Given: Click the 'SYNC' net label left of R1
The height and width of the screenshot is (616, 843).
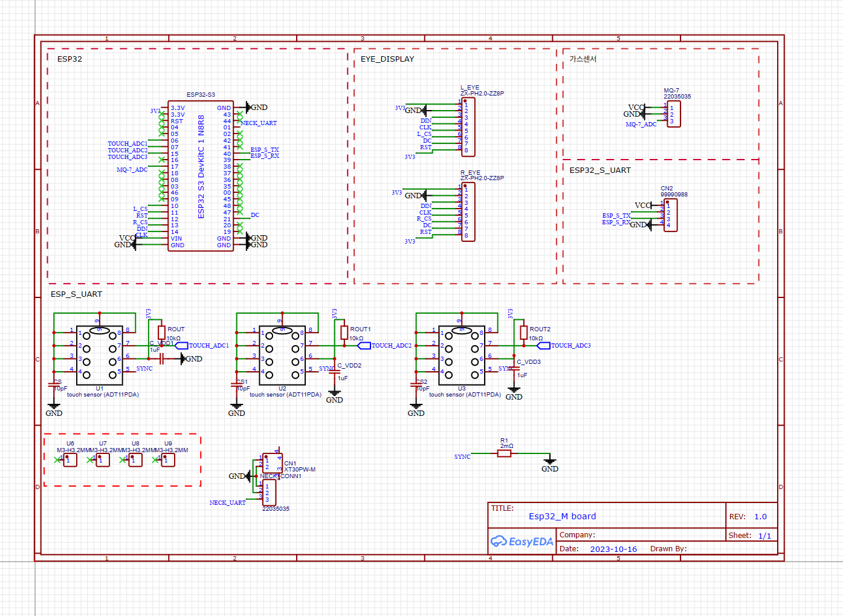Looking at the screenshot, I should click(x=462, y=457).
